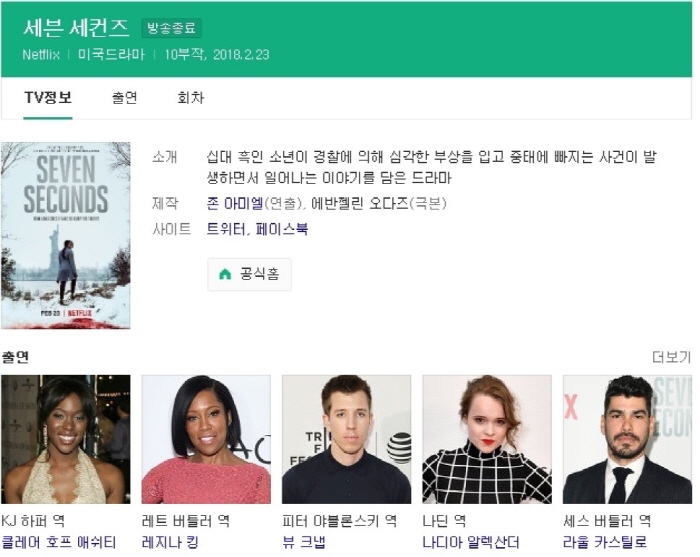Viewport: 700px width, 557px height.
Task: Switch to the 회차 episodes tab
Action: tap(191, 97)
